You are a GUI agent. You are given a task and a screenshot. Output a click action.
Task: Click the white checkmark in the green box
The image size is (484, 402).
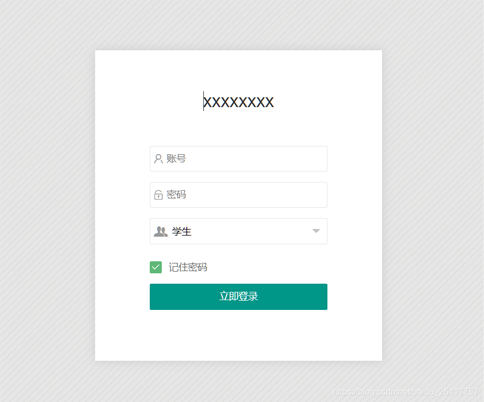(156, 267)
